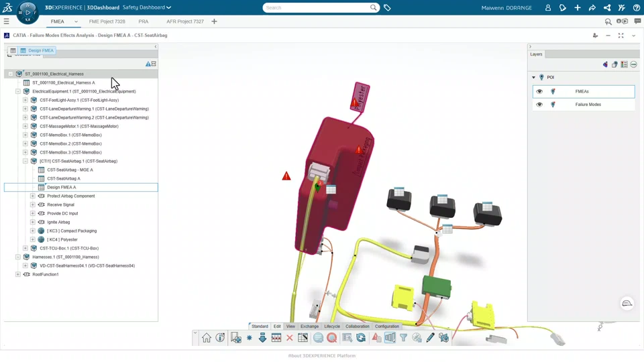This screenshot has width=644, height=362.
Task: Open the 3DEXPERIENCE compass
Action: 28,12
